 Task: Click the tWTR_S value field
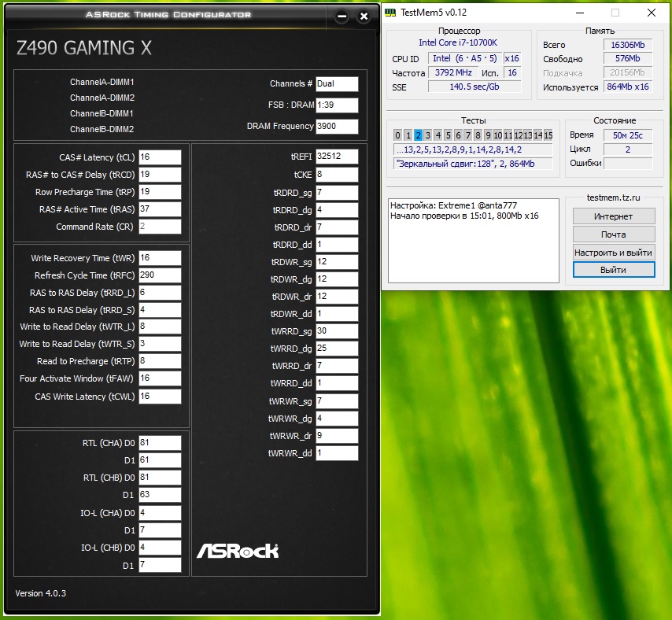[160, 344]
